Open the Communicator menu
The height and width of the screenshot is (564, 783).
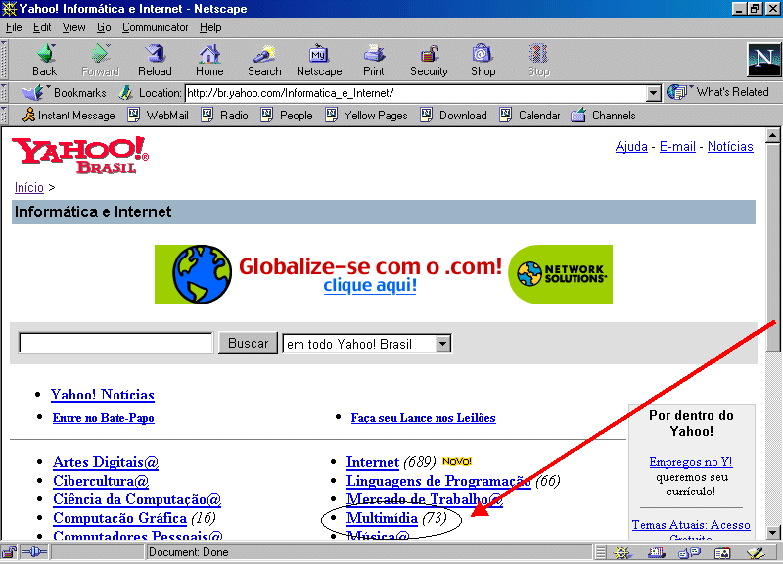[155, 27]
